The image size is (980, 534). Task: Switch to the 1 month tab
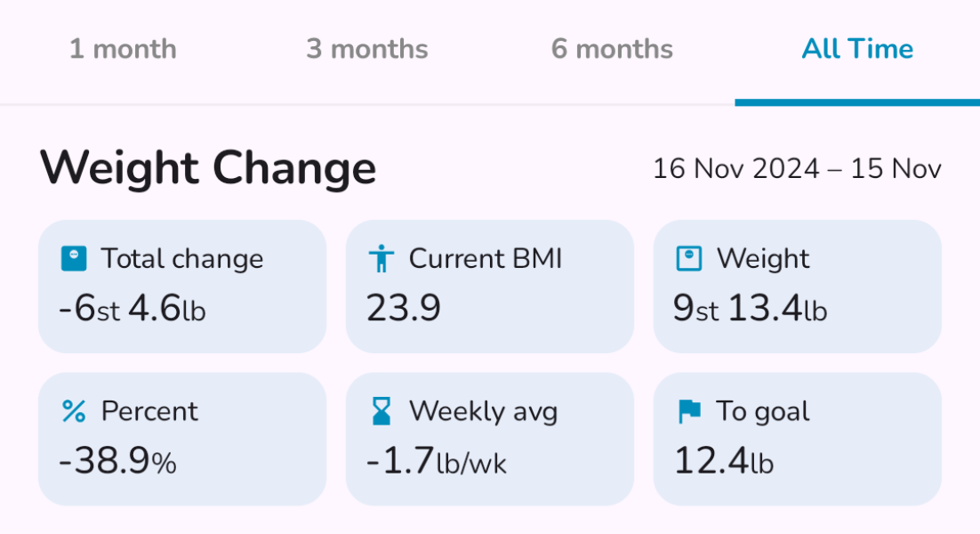[123, 49]
